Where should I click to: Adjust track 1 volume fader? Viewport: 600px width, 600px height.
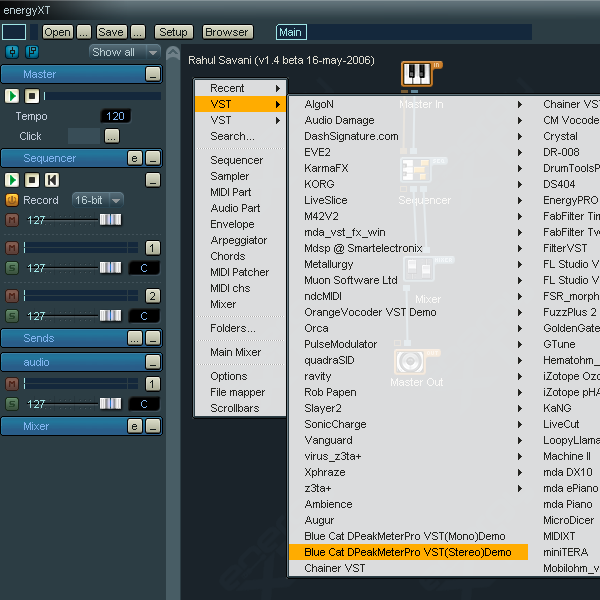tap(111, 268)
